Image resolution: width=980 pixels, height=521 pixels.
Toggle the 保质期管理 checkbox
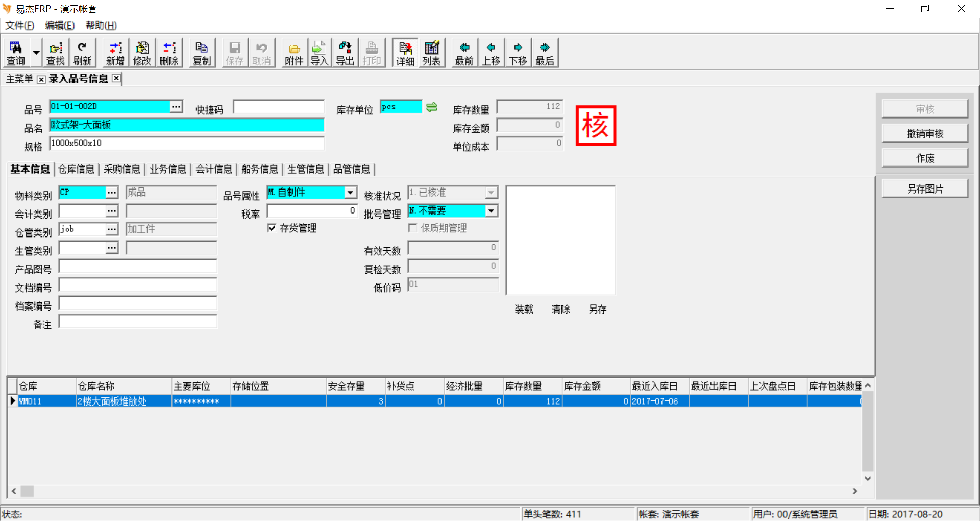[x=413, y=228]
